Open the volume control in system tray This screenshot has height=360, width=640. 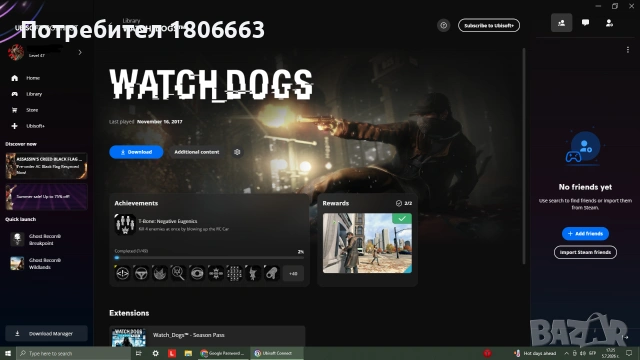point(583,353)
